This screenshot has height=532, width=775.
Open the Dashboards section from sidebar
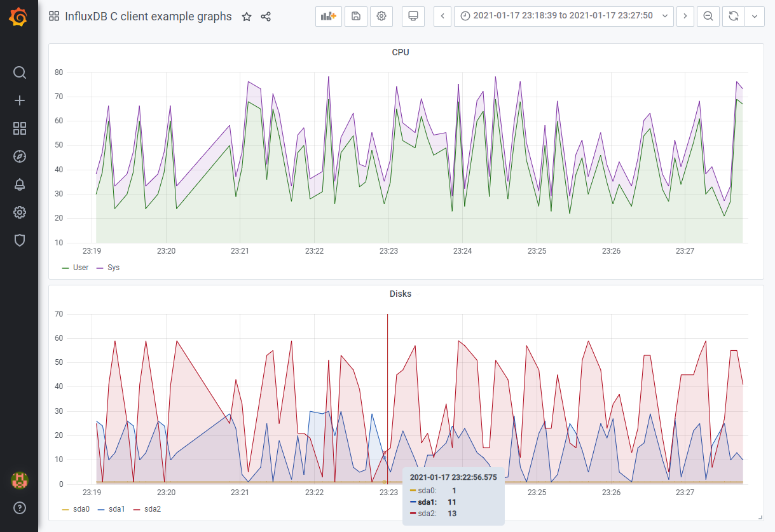pyautogui.click(x=19, y=128)
